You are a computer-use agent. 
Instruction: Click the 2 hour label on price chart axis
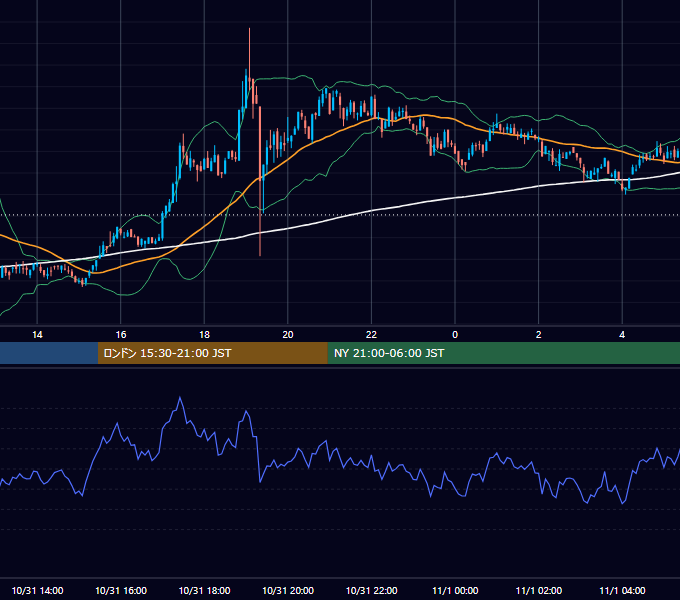pos(539,335)
